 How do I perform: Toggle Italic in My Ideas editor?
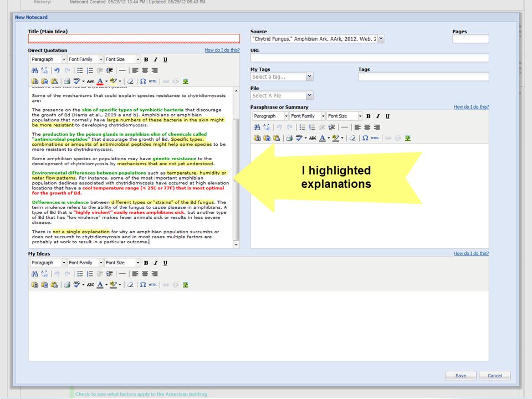tap(156, 263)
